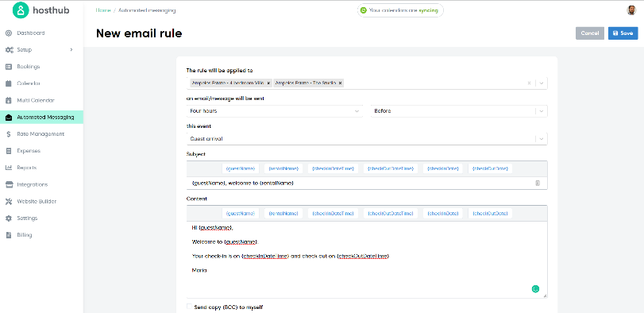
Task: Click the calendars are syncing status pill
Action: pos(400,10)
